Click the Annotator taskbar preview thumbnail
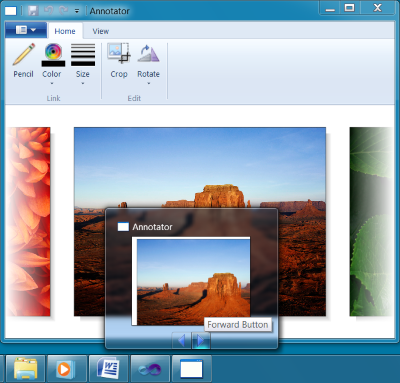This screenshot has height=383, width=400. point(191,281)
